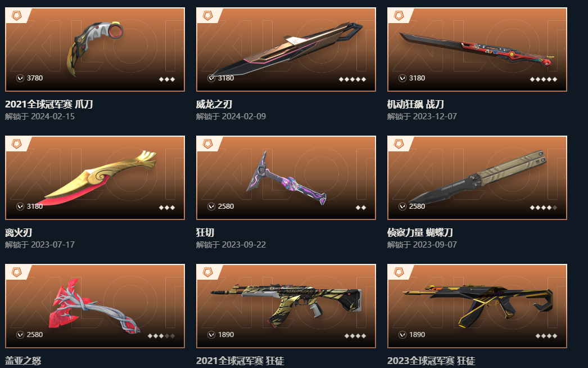Click the 机动狂飙 战刀 katana image
Screen dimensions: 588x368
tap(477, 50)
